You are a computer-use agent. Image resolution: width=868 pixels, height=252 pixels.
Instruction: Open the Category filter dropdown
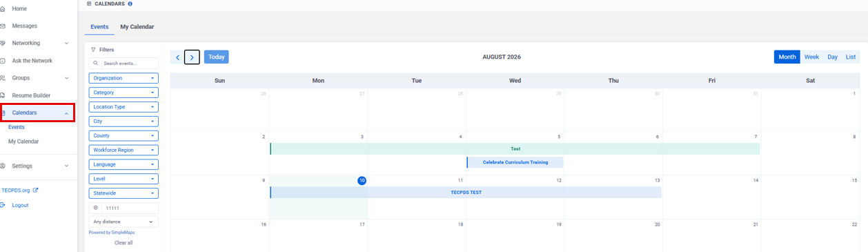pyautogui.click(x=124, y=93)
